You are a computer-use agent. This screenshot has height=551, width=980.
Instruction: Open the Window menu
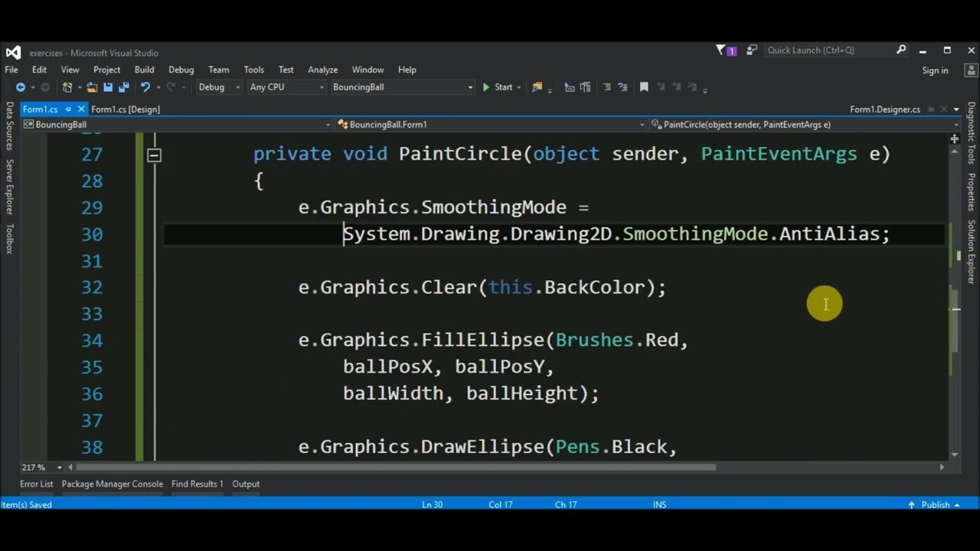367,70
